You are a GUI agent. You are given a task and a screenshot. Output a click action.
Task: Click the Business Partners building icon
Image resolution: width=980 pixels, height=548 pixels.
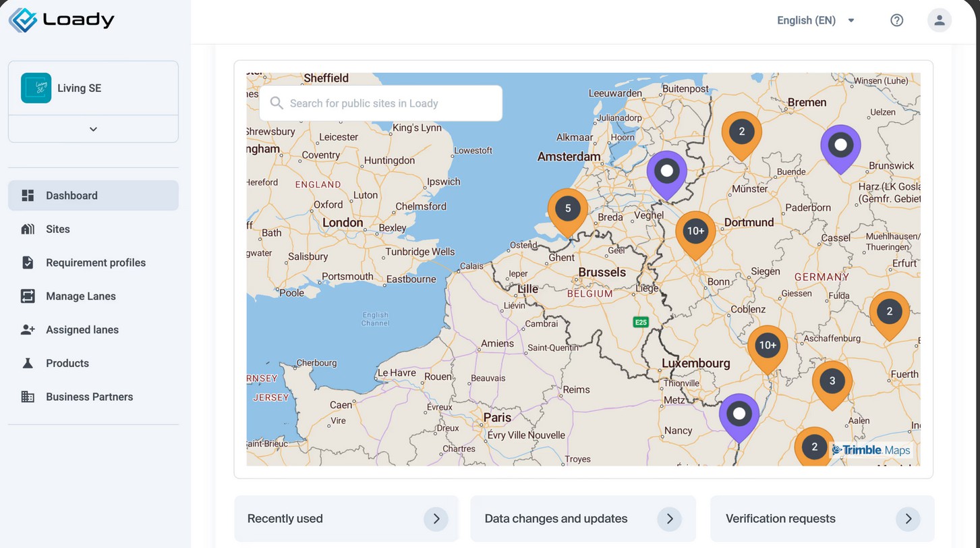click(x=28, y=397)
